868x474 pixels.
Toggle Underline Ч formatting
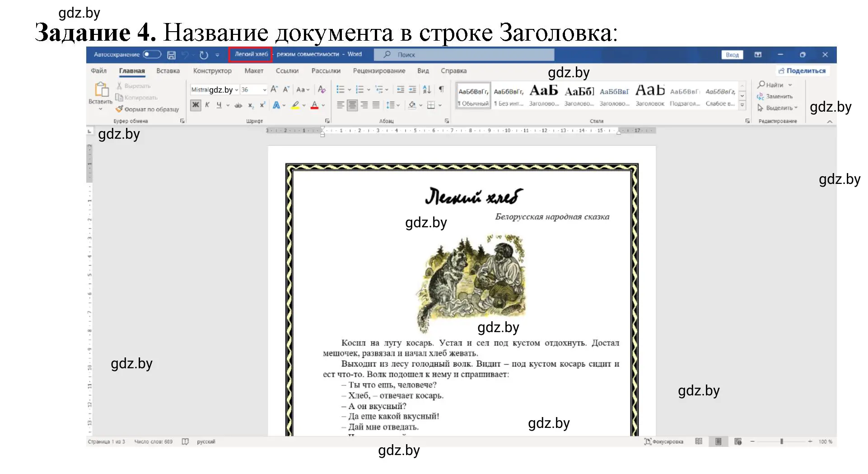(x=219, y=105)
